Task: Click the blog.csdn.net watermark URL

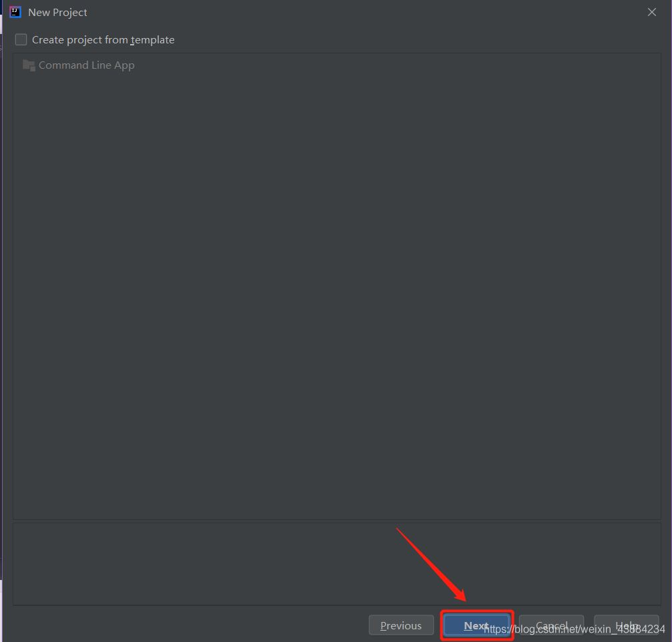Action: [574, 629]
